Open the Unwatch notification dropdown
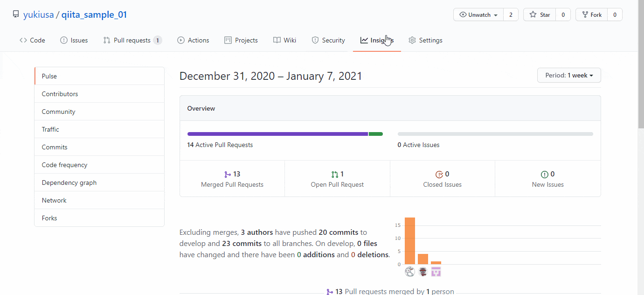This screenshot has height=295, width=644. (x=478, y=14)
